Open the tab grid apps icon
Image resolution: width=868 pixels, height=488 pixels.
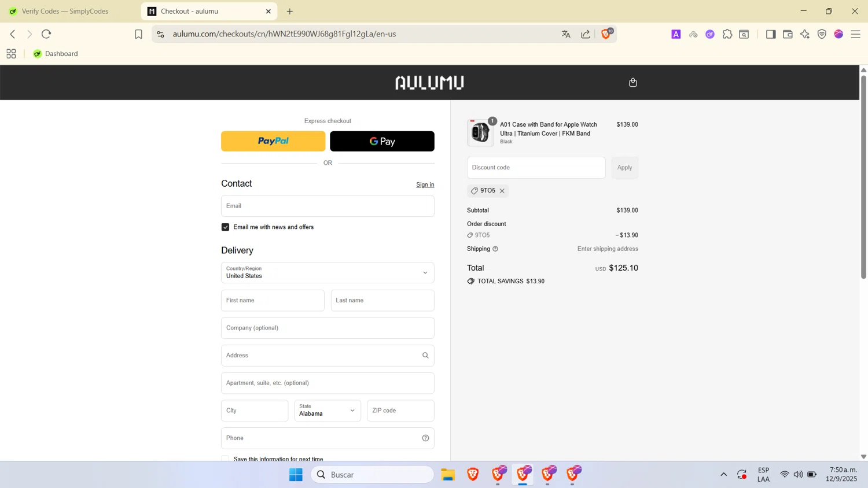[x=11, y=54]
